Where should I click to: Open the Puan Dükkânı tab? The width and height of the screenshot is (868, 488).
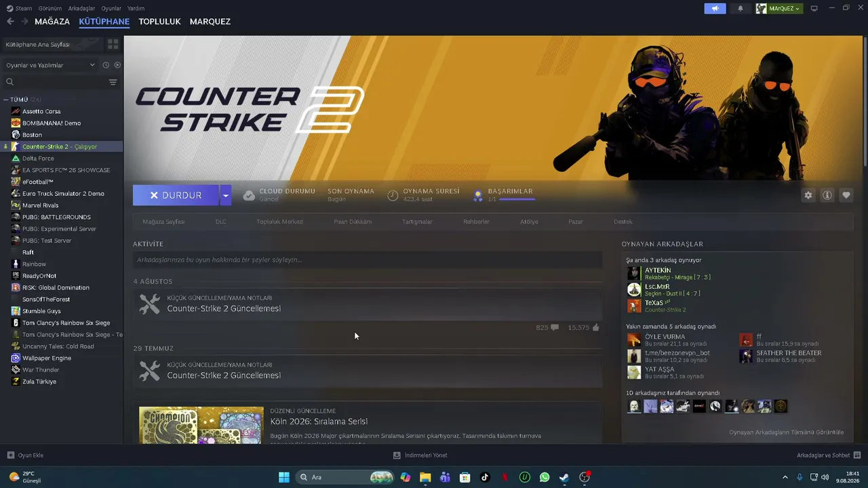pyautogui.click(x=353, y=222)
